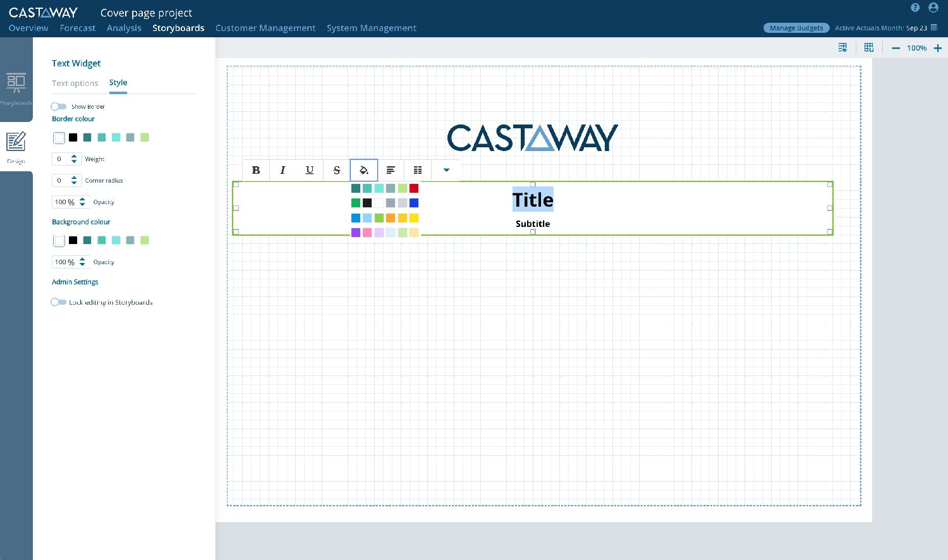
Task: Choose orange in the fill palette
Action: 391,218
